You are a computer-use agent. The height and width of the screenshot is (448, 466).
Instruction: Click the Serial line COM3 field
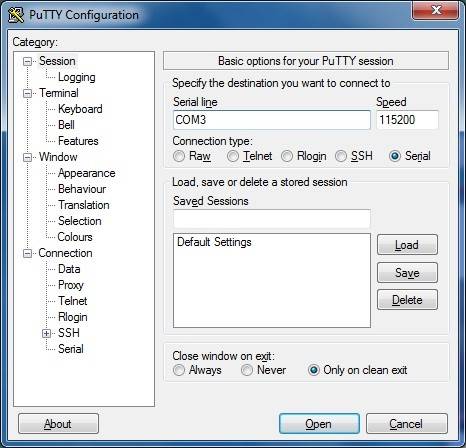click(272, 120)
